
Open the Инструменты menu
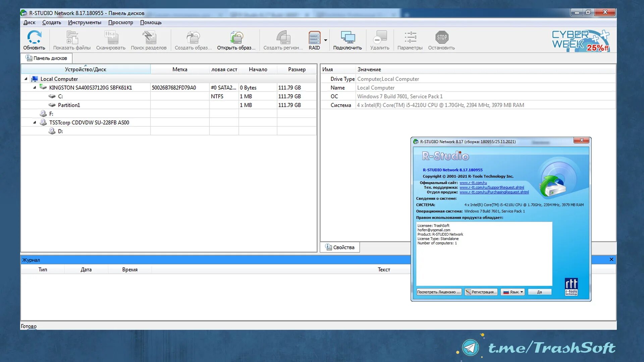click(x=85, y=22)
